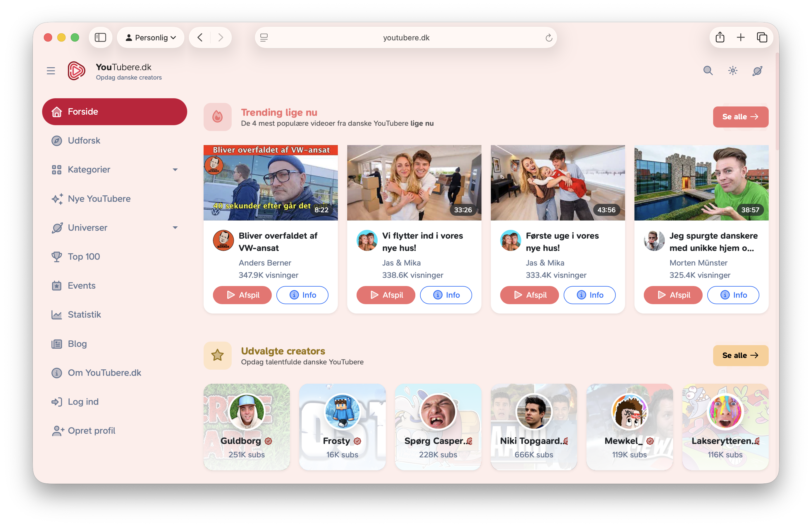
Task: Open the hamburger menu beside the logo
Action: click(51, 70)
